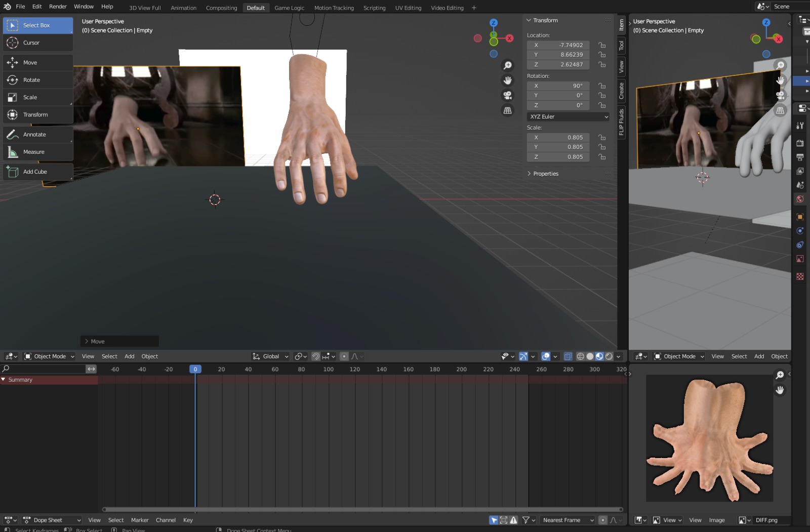Image resolution: width=810 pixels, height=532 pixels.
Task: Select the Add Cube tool
Action: pyautogui.click(x=35, y=172)
